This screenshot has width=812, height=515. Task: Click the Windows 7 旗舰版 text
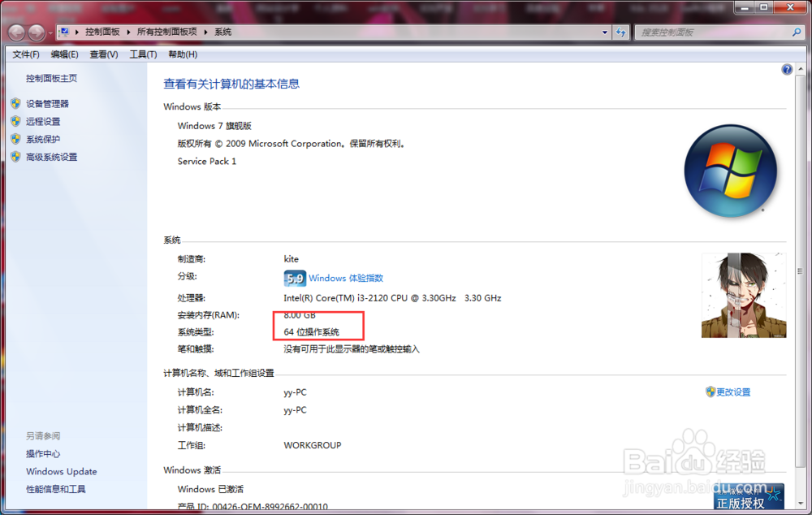[214, 126]
